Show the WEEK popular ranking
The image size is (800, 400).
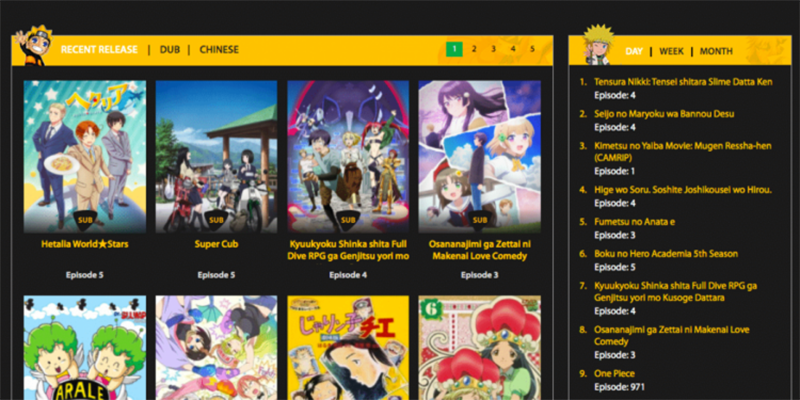[671, 51]
